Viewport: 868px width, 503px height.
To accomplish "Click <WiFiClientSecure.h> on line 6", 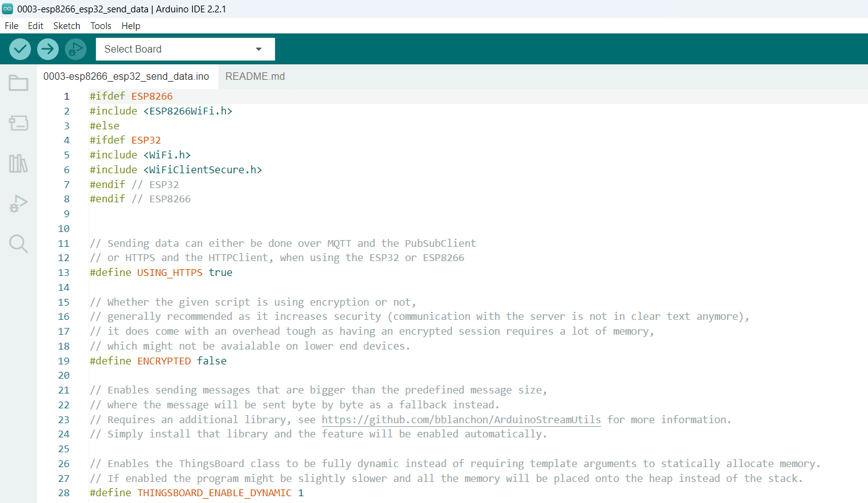I will pyautogui.click(x=203, y=170).
